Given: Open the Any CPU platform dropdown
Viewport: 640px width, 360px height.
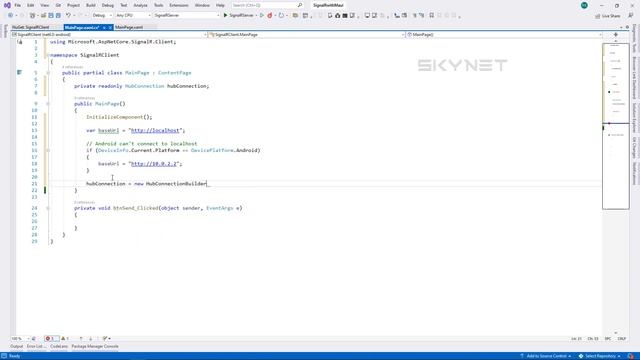Looking at the screenshot, I should pyautogui.click(x=133, y=16).
